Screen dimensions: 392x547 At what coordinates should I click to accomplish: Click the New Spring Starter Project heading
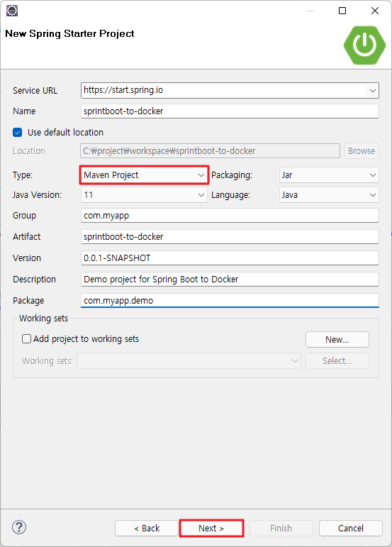[69, 33]
